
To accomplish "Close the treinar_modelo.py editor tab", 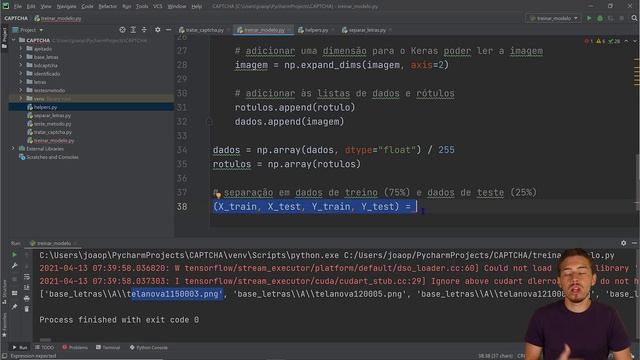I will 289,30.
